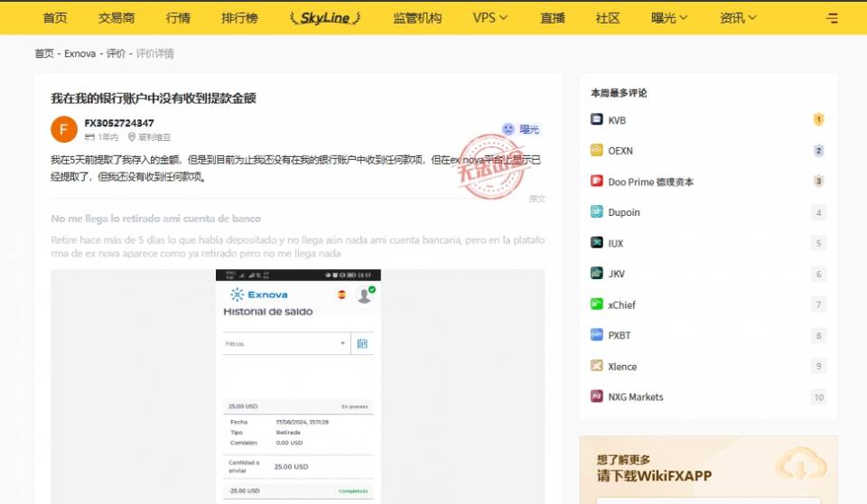Open 排行榜 in top navigation
The height and width of the screenshot is (504, 867).
[239, 18]
